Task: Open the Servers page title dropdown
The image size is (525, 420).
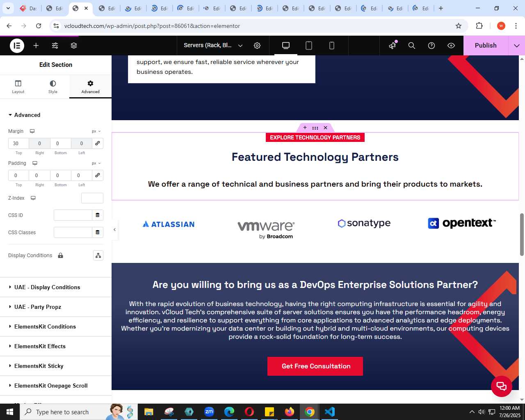Action: [x=213, y=46]
